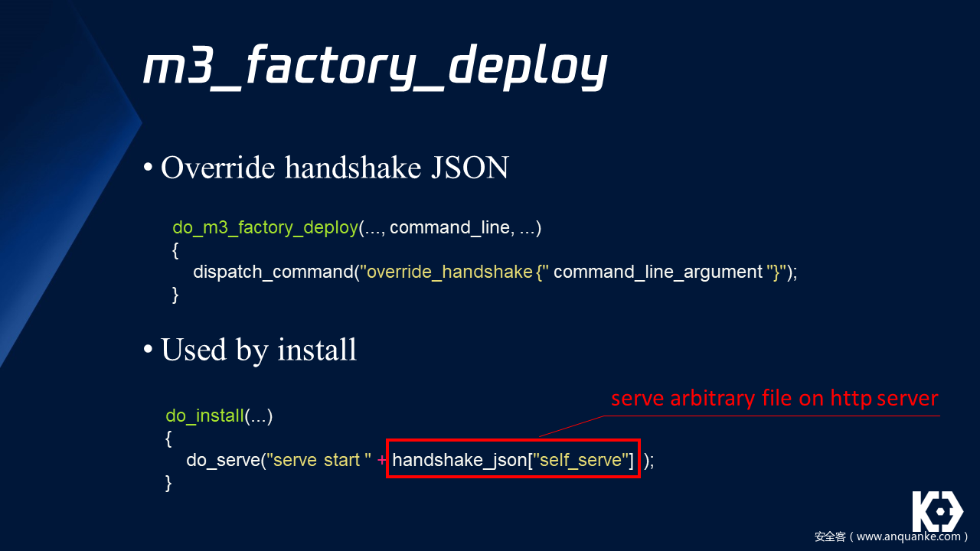Click the opening brace under do_install
This screenshot has width=980, height=551.
coord(168,438)
